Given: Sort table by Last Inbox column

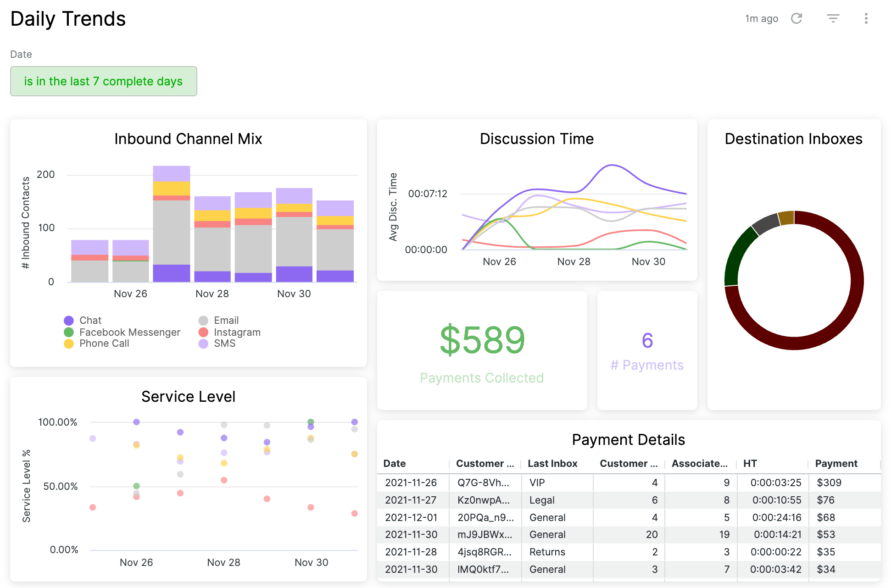Looking at the screenshot, I should pos(552,463).
